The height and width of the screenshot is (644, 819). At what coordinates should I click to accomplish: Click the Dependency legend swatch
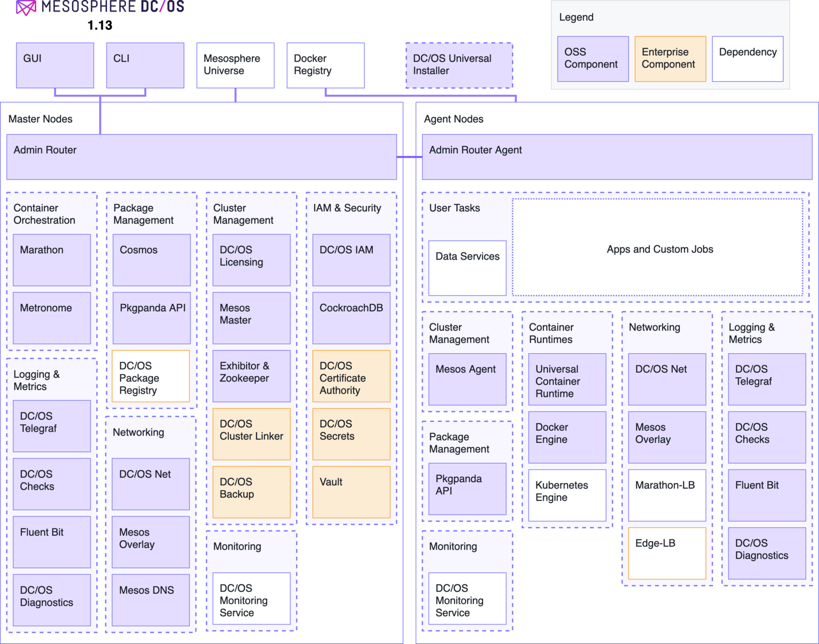(748, 59)
